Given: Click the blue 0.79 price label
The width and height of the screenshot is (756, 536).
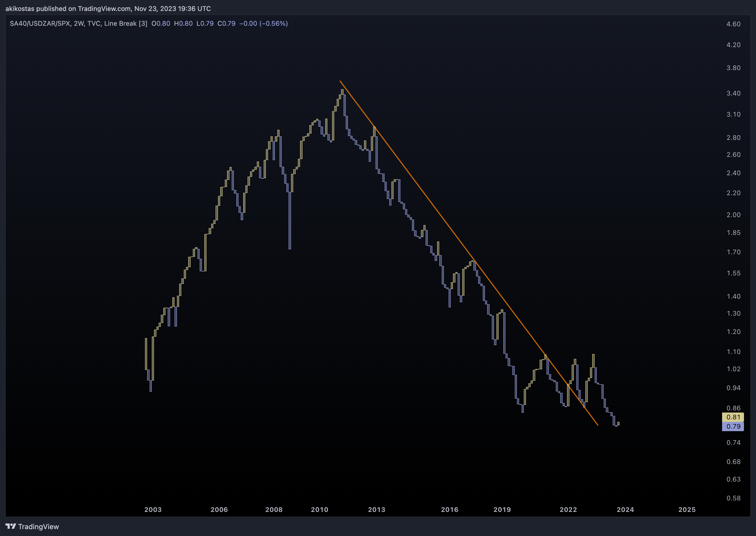Looking at the screenshot, I should tap(733, 427).
